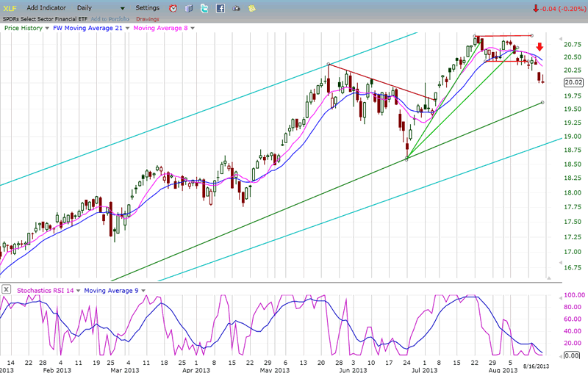The image size is (588, 373).
Task: Open the Settings menu
Action: [x=148, y=8]
